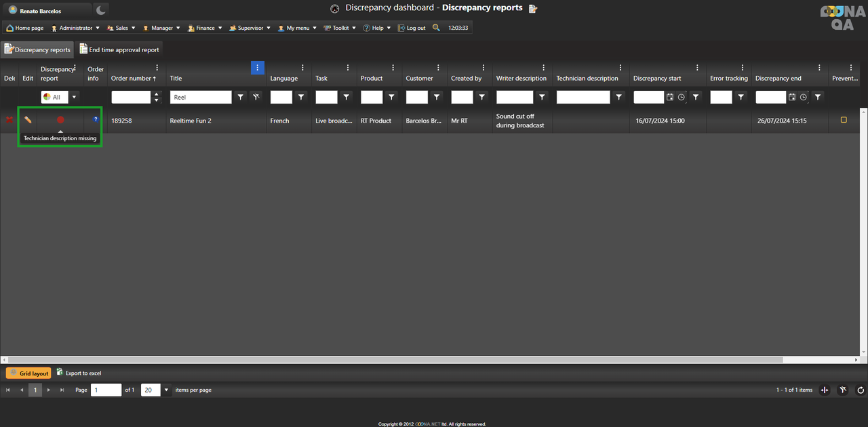Open the time picker for Discrepancy end
The image size is (868, 427).
click(x=804, y=97)
